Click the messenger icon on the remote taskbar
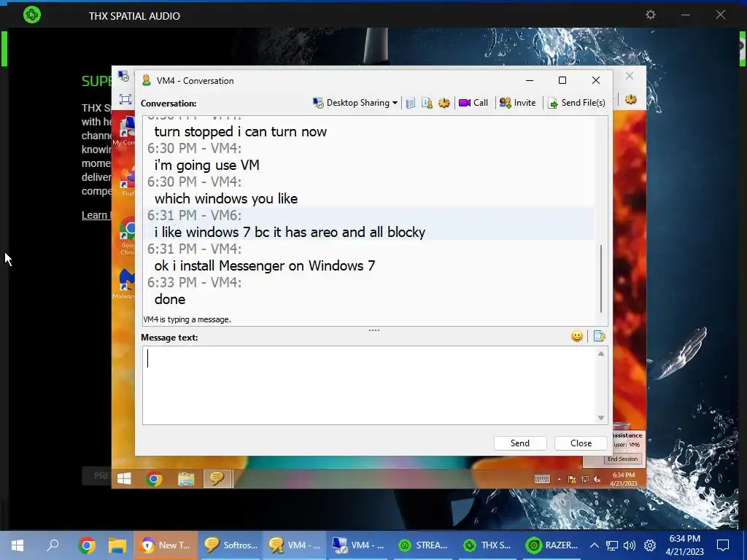The height and width of the screenshot is (560, 747). coord(217,478)
